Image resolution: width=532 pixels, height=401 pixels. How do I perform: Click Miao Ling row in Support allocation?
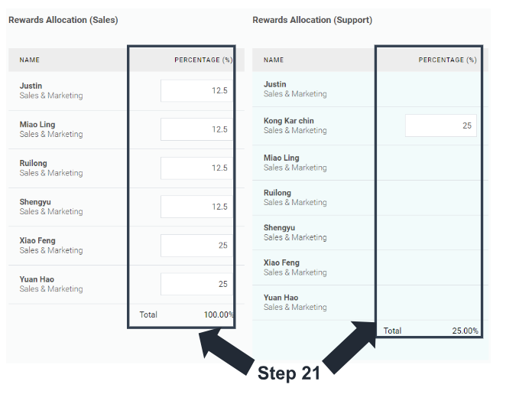pyautogui.click(x=281, y=162)
